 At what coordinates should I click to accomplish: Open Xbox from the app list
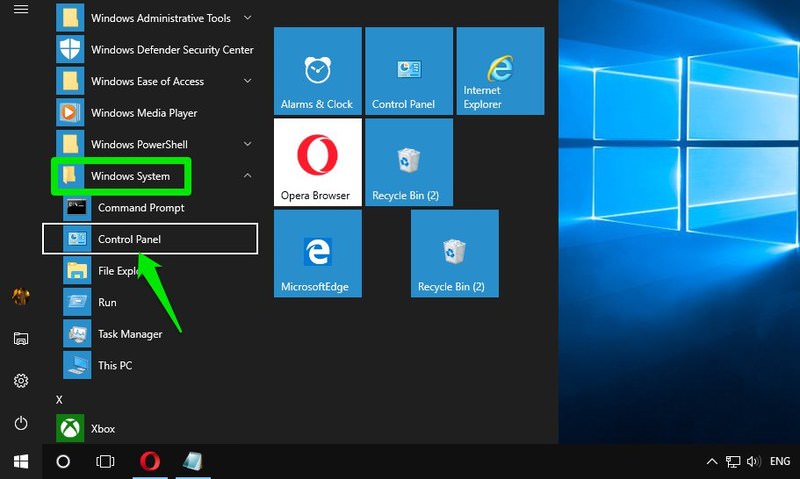coord(103,428)
